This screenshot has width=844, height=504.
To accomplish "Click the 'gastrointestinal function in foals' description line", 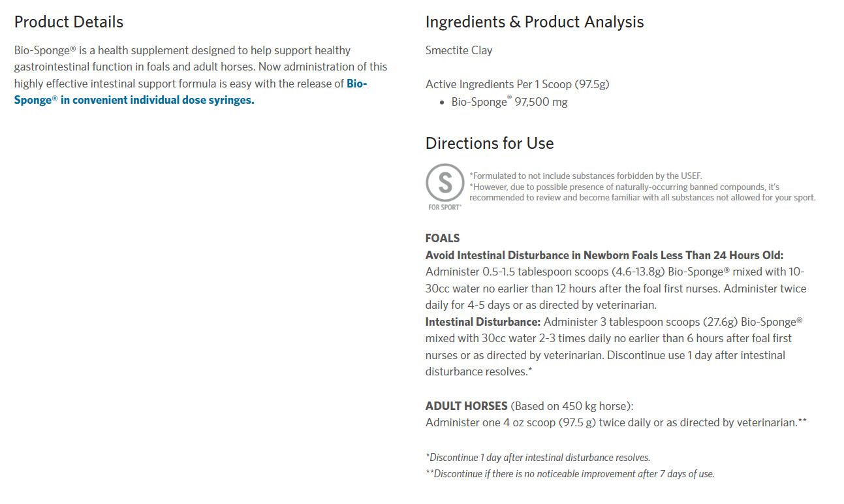I will pyautogui.click(x=200, y=67).
